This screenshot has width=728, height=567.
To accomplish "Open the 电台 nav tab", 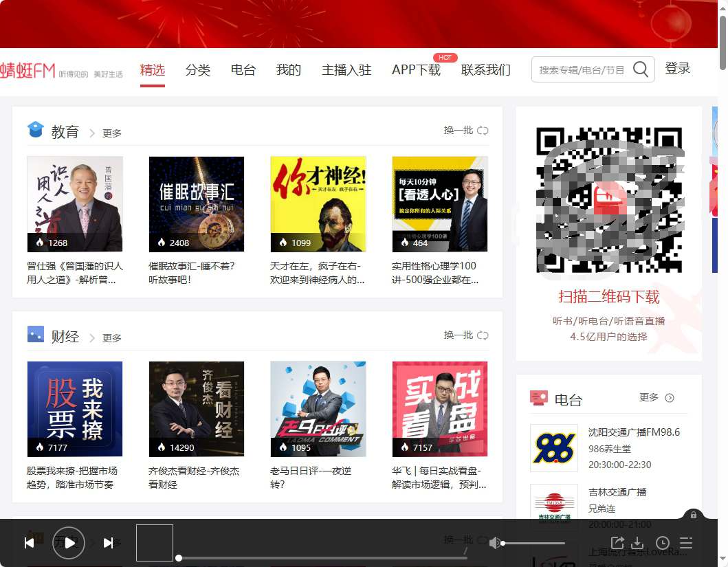I will point(243,70).
